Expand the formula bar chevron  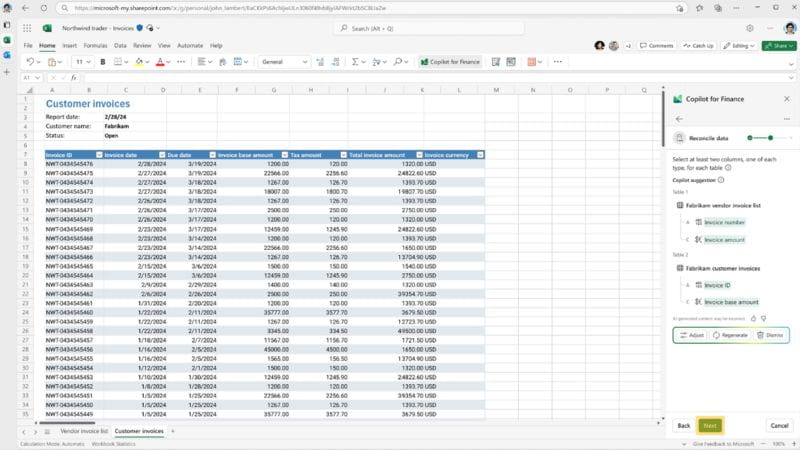click(791, 78)
